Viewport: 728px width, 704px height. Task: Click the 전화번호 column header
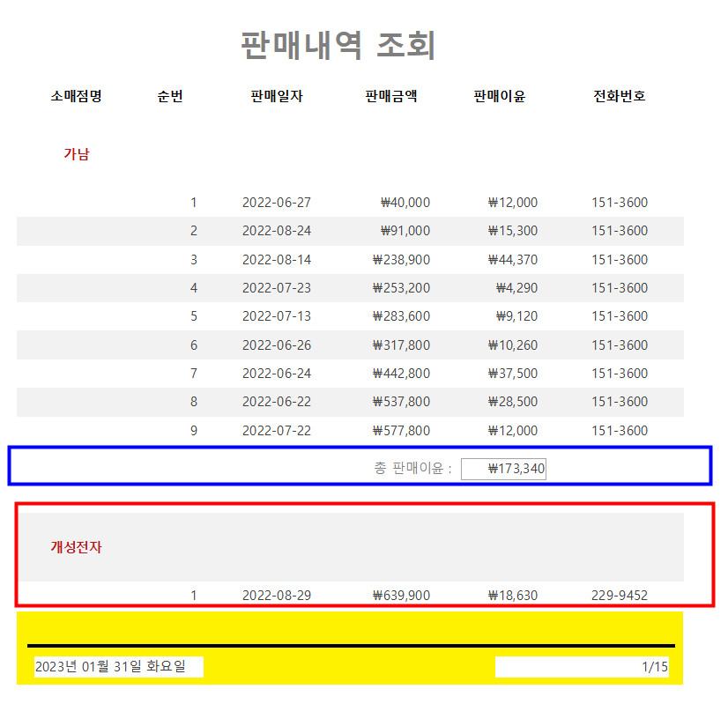point(619,97)
